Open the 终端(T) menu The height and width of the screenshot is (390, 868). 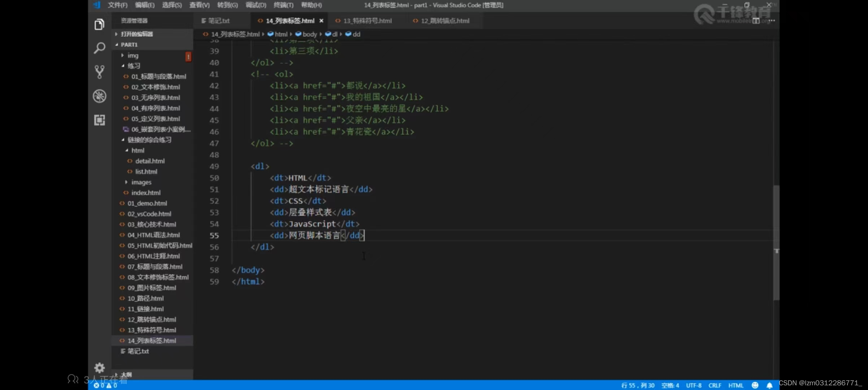(283, 5)
